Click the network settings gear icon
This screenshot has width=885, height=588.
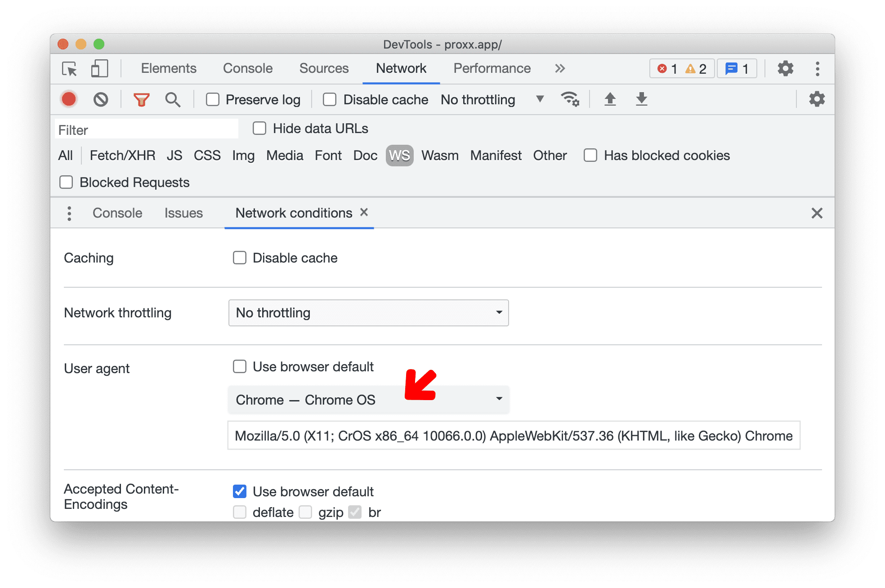(815, 99)
